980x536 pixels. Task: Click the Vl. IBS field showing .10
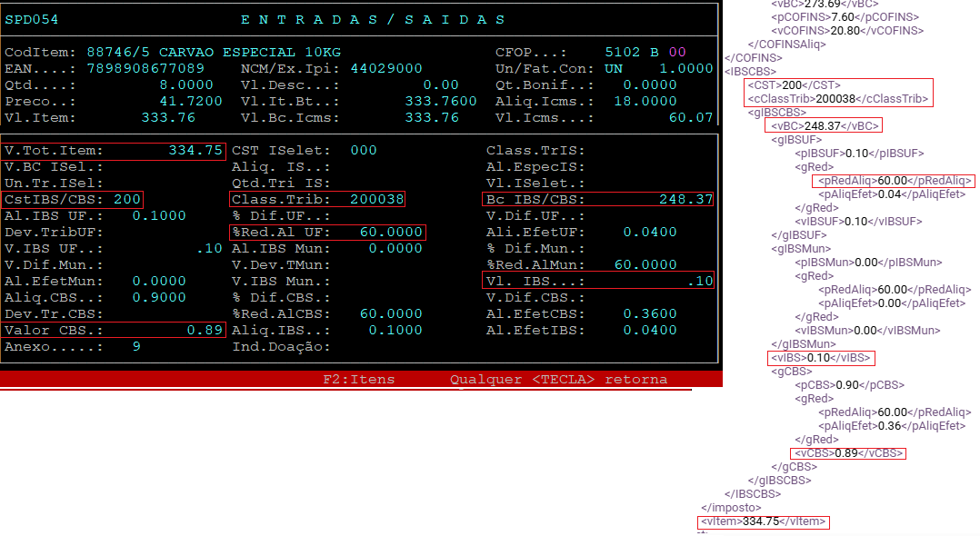[x=597, y=282]
